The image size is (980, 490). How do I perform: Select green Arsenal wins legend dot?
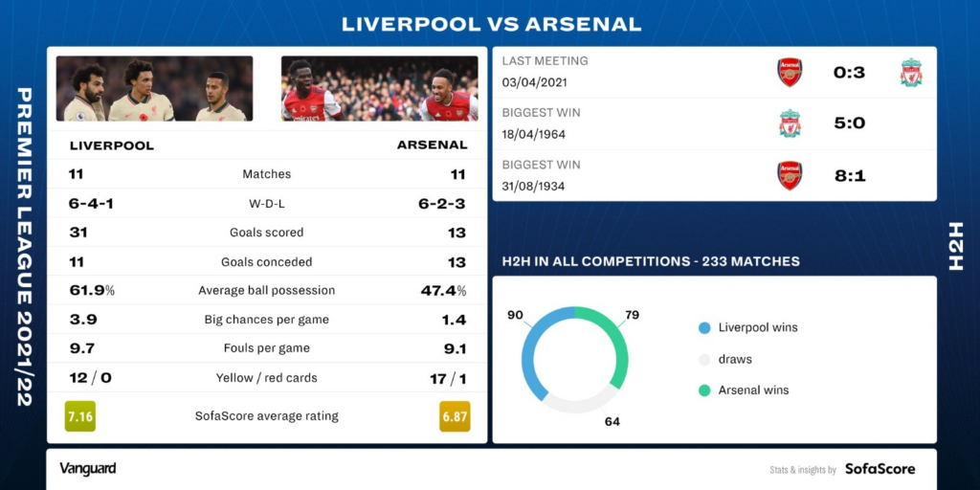pos(704,390)
